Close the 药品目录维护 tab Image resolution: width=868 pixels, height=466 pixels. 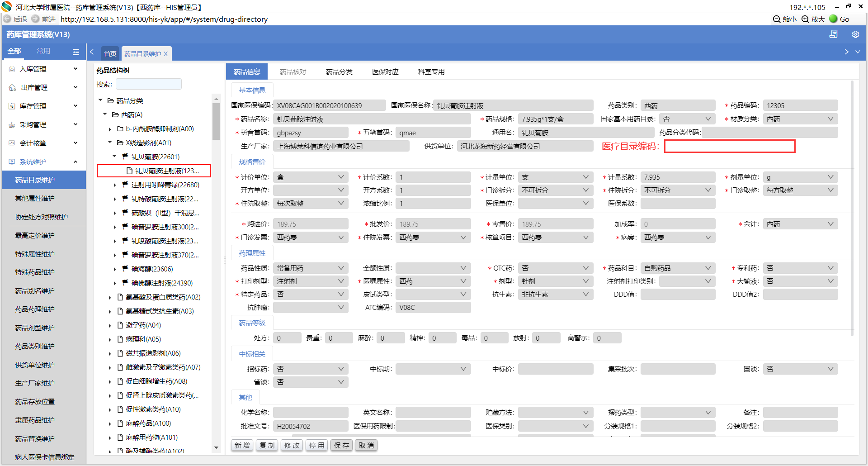pyautogui.click(x=166, y=54)
